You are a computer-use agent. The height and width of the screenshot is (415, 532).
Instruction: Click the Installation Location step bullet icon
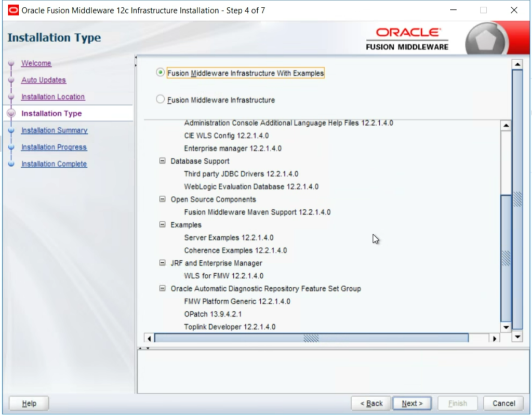11,97
